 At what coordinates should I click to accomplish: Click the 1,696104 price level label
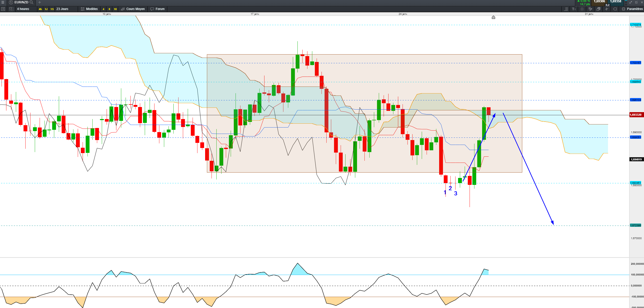[x=636, y=100]
